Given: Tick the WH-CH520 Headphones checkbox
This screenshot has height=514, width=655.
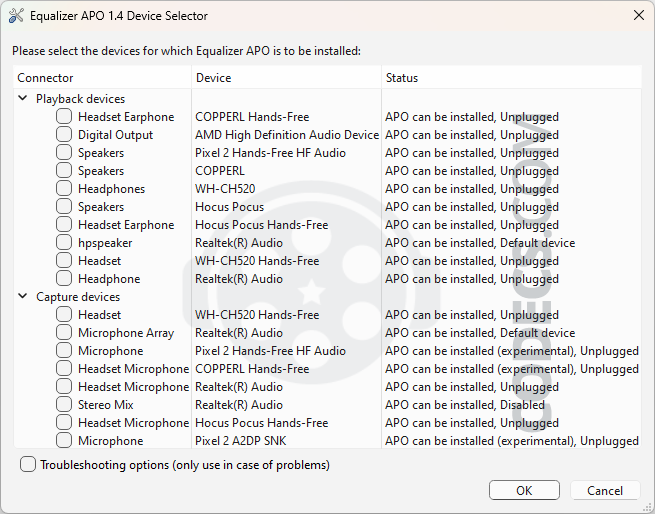Looking at the screenshot, I should pos(64,188).
